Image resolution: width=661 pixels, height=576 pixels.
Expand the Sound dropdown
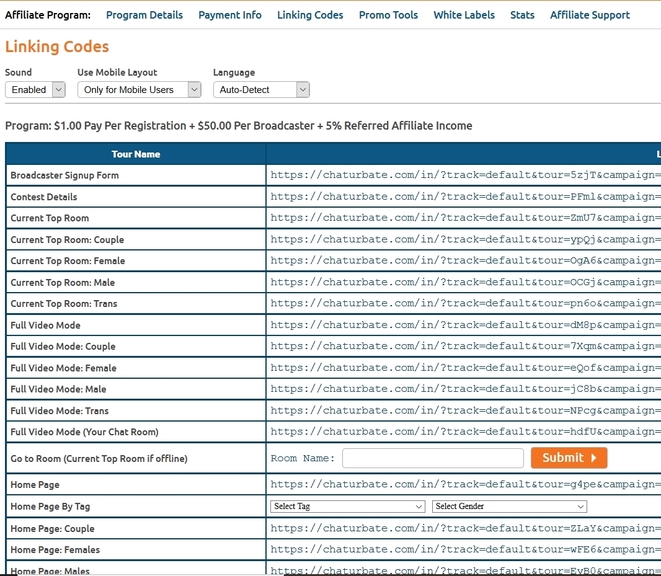pos(35,89)
